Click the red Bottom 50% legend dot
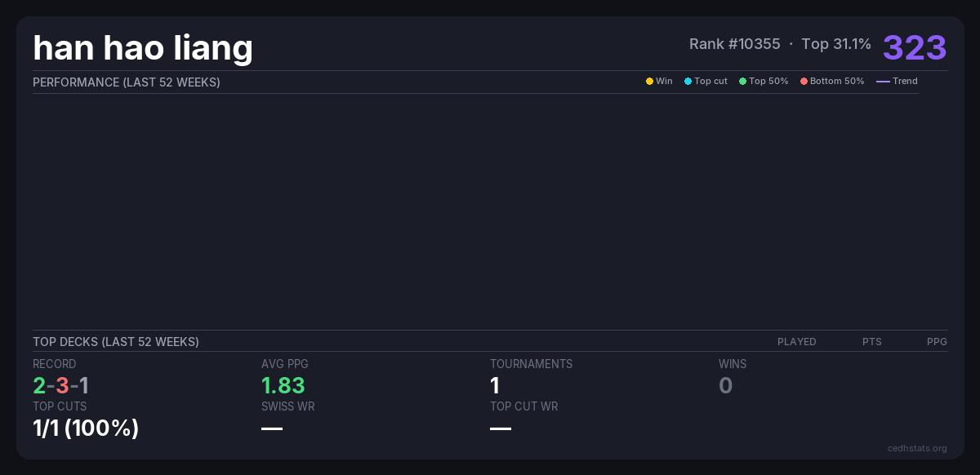 coord(804,82)
